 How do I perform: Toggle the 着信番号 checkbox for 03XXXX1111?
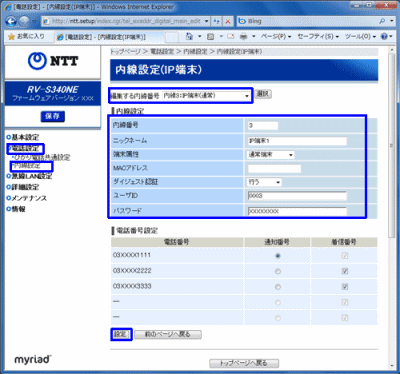pyautogui.click(x=345, y=256)
